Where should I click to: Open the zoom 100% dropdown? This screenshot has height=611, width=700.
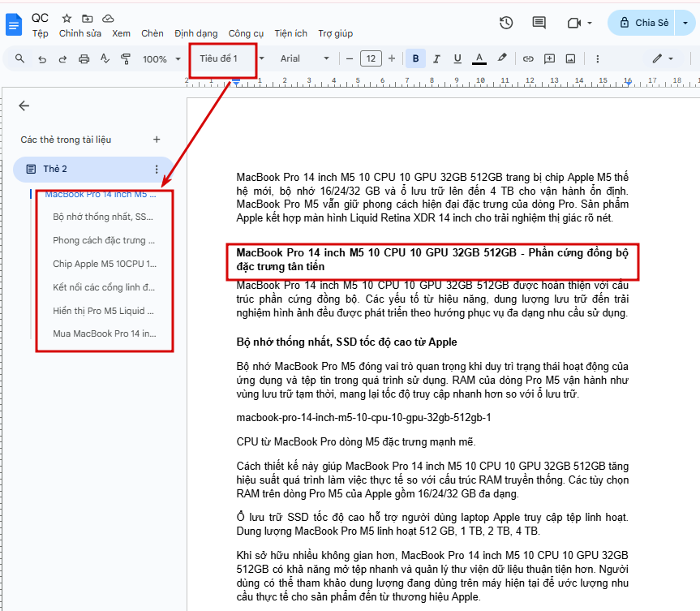[x=161, y=59]
